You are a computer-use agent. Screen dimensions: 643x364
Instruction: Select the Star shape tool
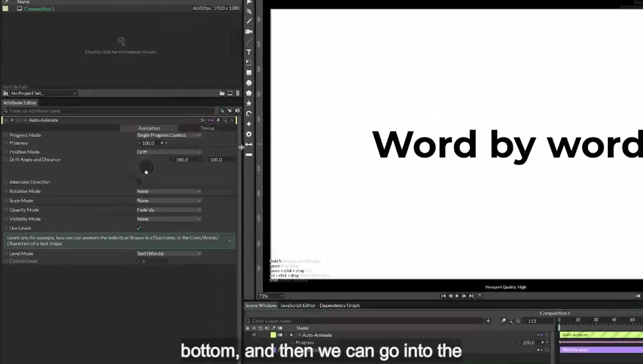point(249,103)
